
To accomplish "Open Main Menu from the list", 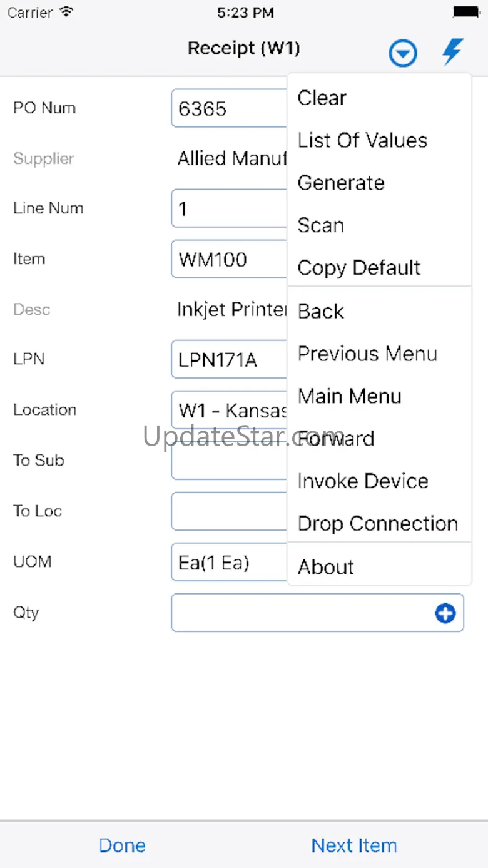I will click(x=350, y=396).
